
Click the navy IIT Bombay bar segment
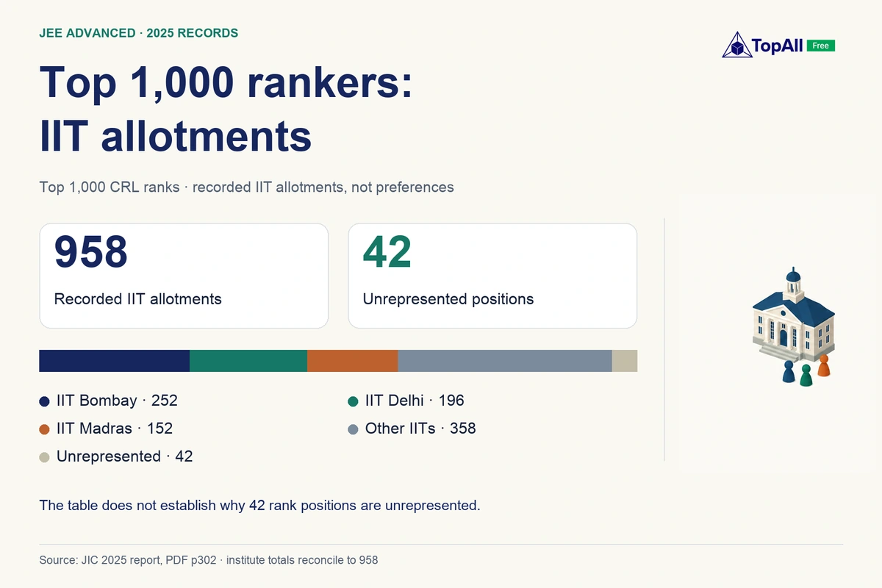pos(115,361)
